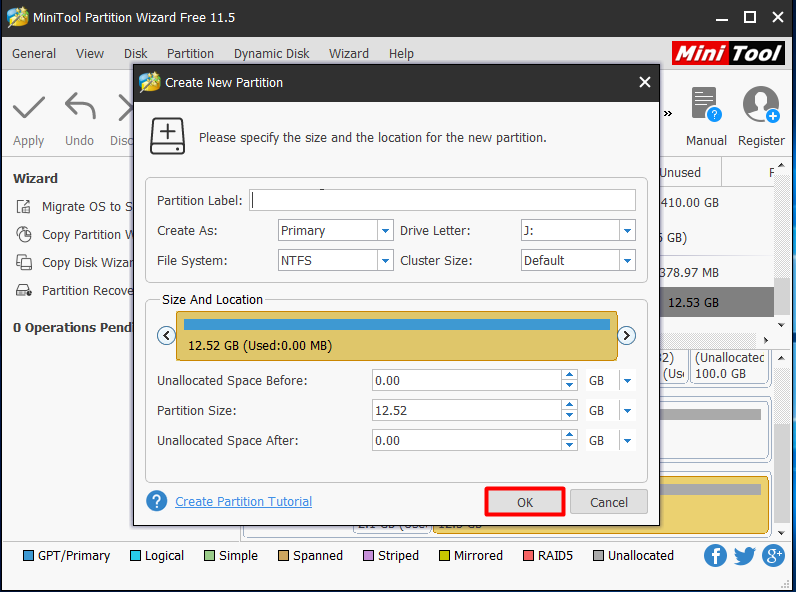796x592 pixels.
Task: Select the 378.97 MB row in list
Action: 717,273
